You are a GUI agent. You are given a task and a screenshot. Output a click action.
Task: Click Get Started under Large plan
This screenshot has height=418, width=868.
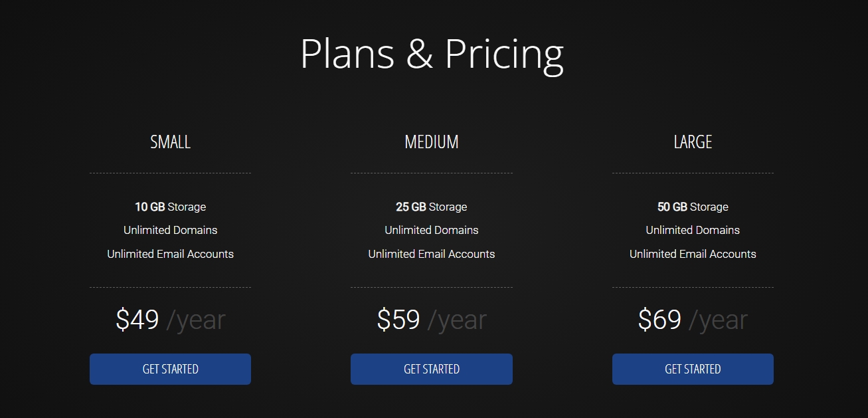click(693, 369)
